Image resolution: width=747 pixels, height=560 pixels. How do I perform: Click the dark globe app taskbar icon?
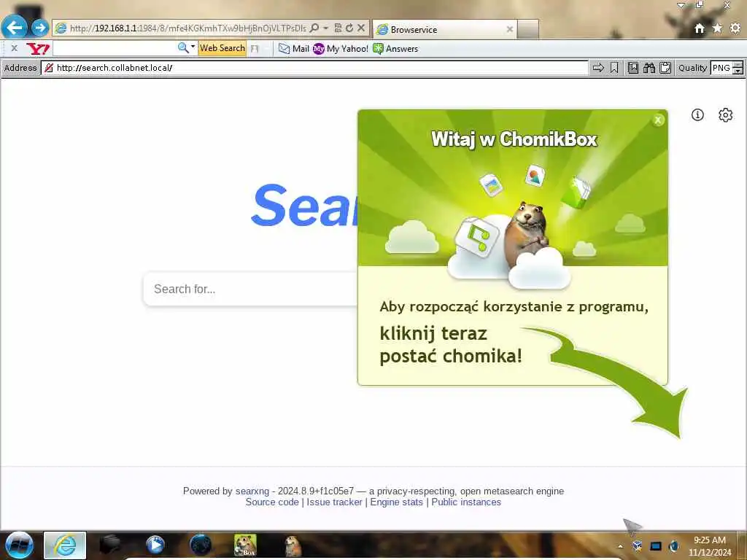[x=200, y=545]
